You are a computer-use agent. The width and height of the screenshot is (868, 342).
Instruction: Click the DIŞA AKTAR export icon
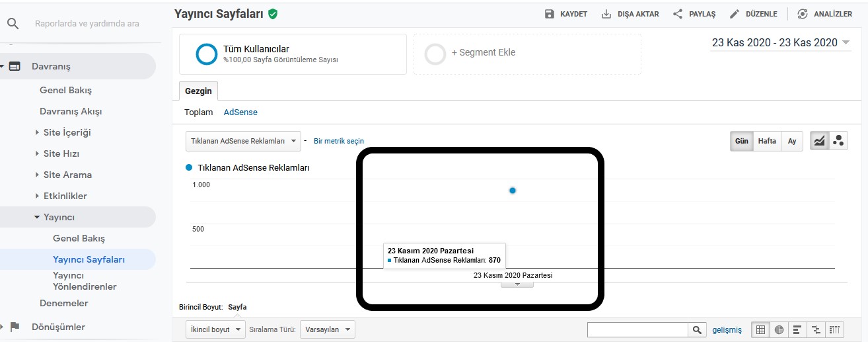606,14
